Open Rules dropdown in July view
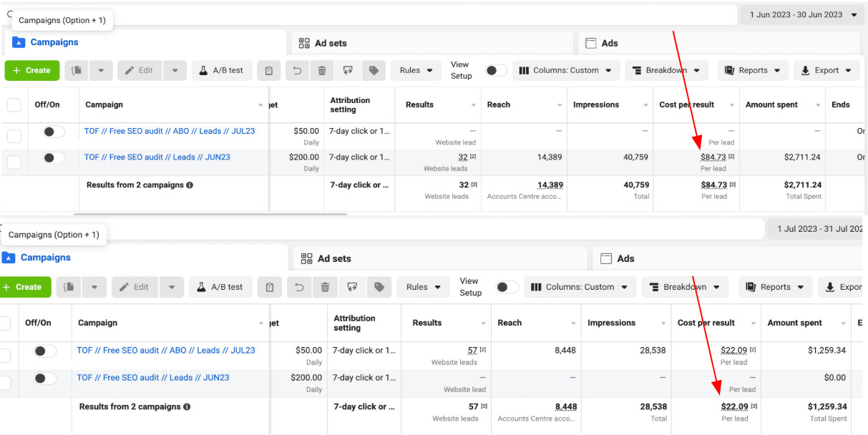This screenshot has height=435, width=868. 423,287
